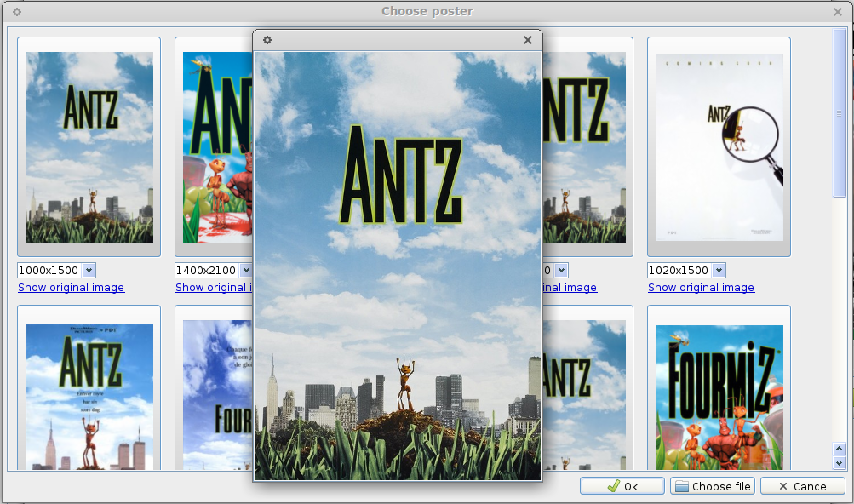Image resolution: width=854 pixels, height=504 pixels.
Task: Click the vertical scrollbar thumb of the poster list
Action: click(x=839, y=113)
